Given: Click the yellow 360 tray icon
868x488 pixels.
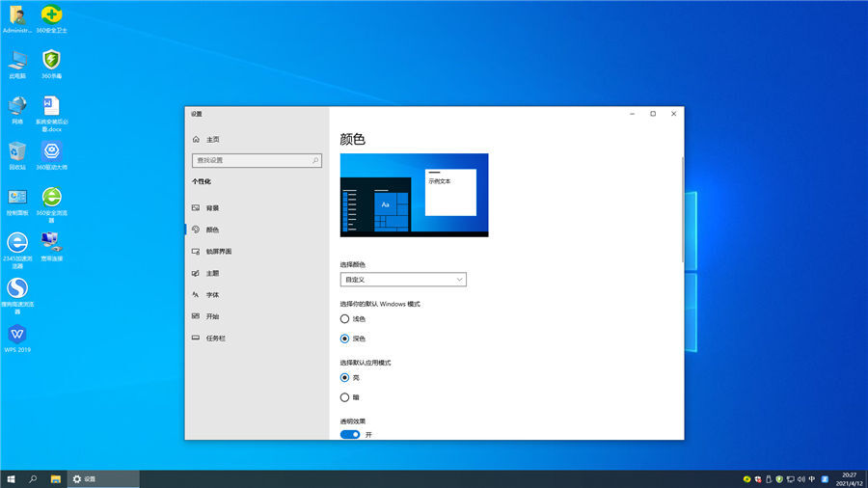Looking at the screenshot, I should coord(746,479).
